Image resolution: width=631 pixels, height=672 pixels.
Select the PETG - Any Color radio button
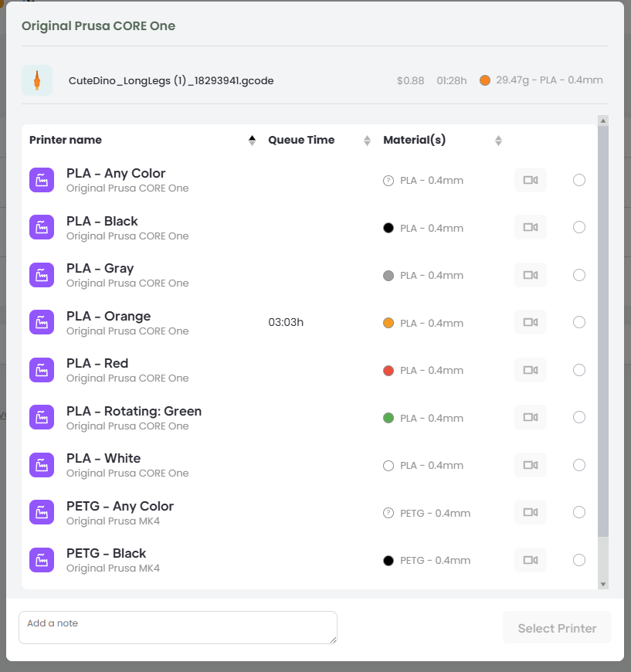pos(579,512)
